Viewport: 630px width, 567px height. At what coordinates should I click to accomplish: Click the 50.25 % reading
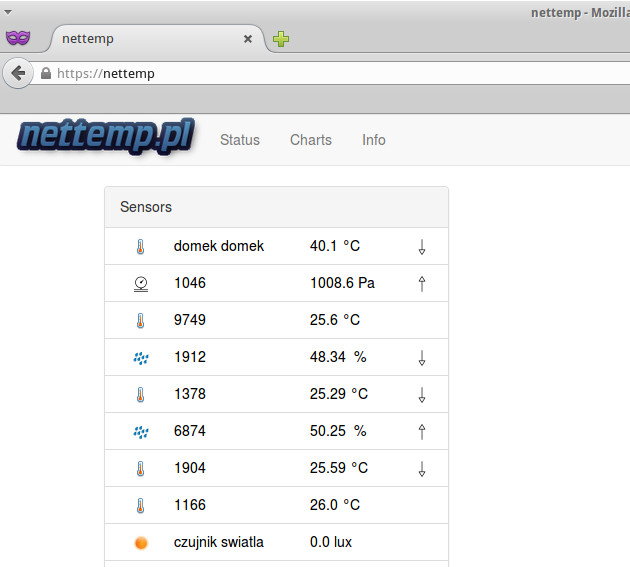tap(338, 431)
